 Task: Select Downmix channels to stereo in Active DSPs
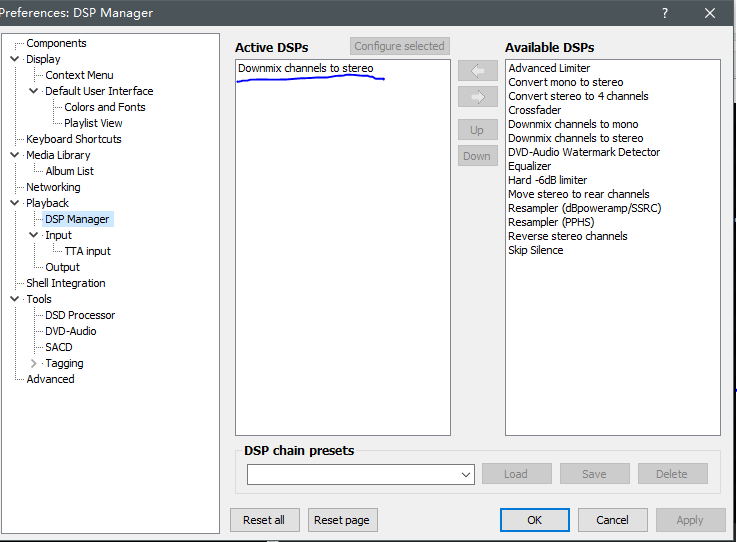pos(305,68)
